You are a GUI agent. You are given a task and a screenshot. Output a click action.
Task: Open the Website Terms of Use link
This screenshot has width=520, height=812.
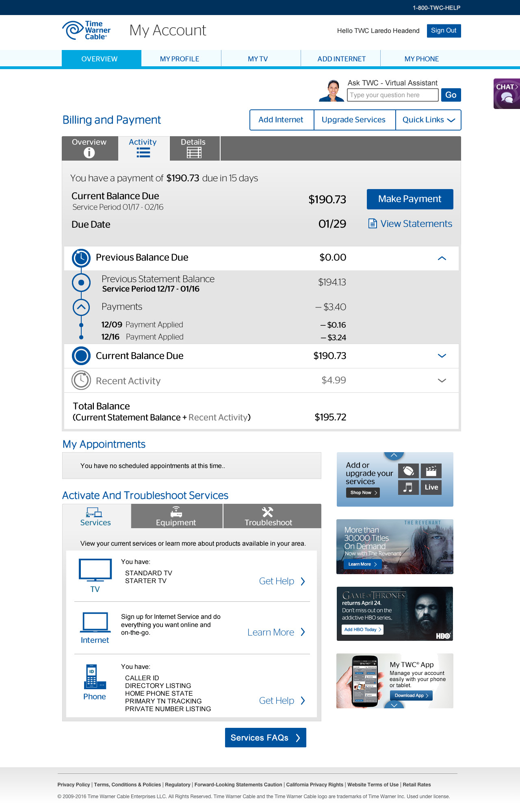click(373, 785)
